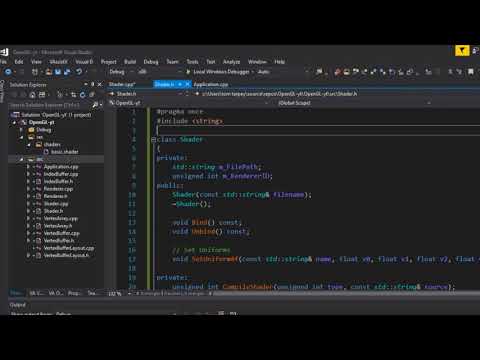Start Local Windows Debugger play icon

(x=188, y=72)
